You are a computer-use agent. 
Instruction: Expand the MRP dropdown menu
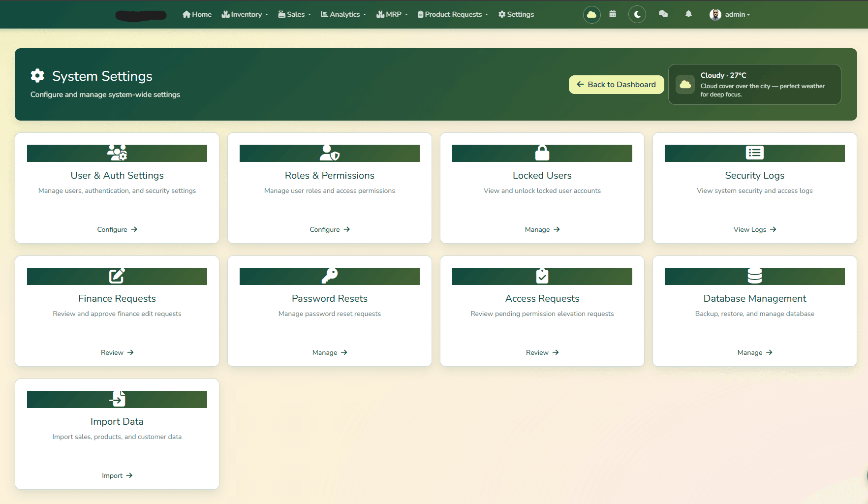(392, 14)
